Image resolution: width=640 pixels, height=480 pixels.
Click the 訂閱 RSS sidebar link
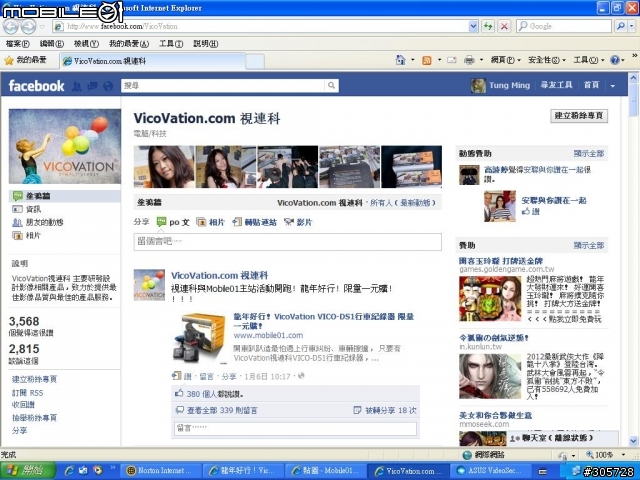pos(27,393)
